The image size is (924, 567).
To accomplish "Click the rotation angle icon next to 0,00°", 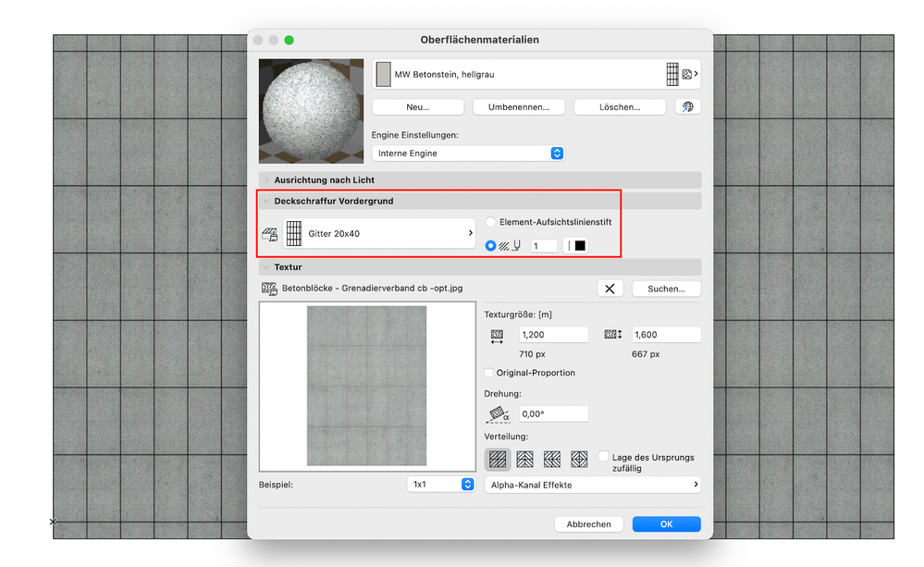I will (x=498, y=414).
